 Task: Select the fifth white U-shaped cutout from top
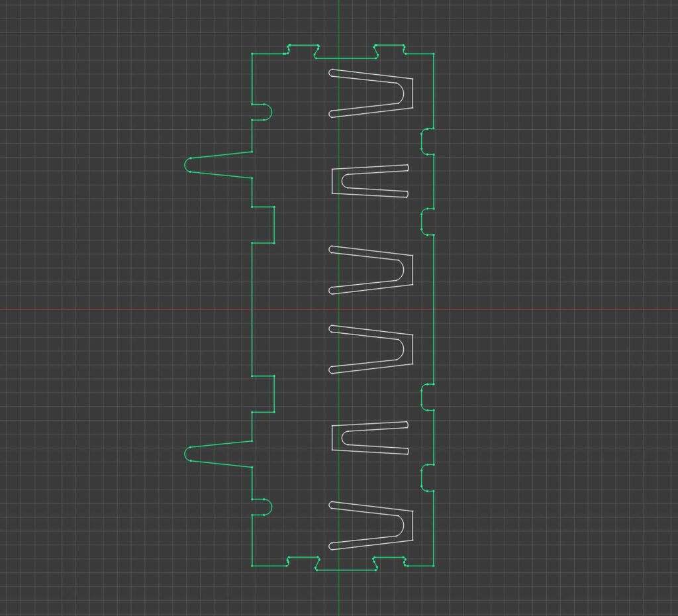(x=332, y=437)
